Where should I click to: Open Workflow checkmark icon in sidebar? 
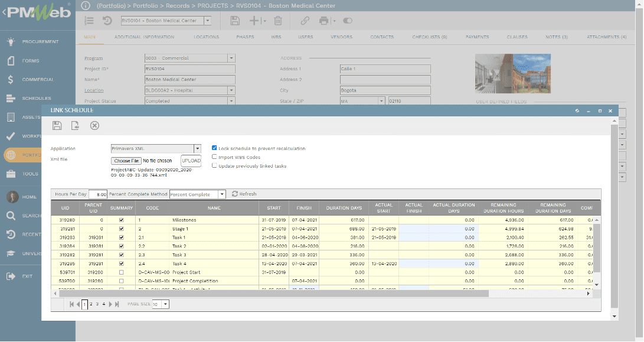click(x=11, y=136)
